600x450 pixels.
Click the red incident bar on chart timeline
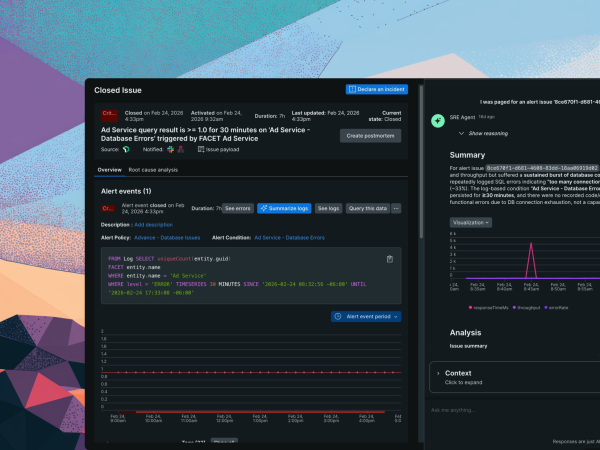pyautogui.click(x=260, y=412)
